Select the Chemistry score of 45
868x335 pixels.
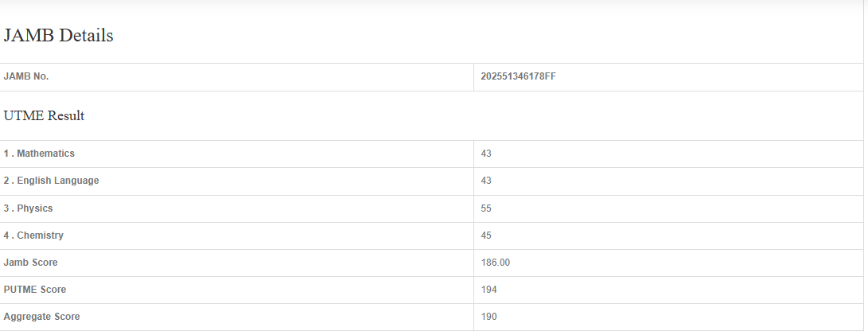tap(486, 236)
